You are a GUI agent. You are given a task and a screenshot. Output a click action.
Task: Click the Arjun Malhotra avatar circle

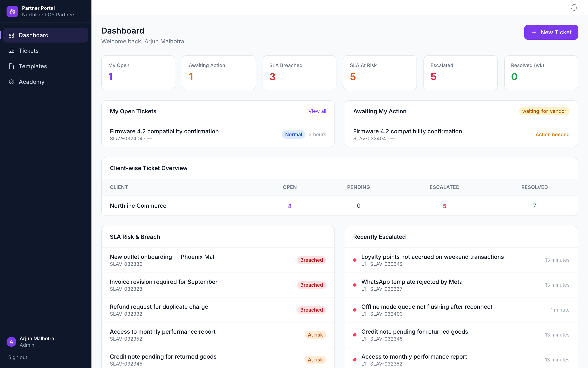pyautogui.click(x=11, y=342)
